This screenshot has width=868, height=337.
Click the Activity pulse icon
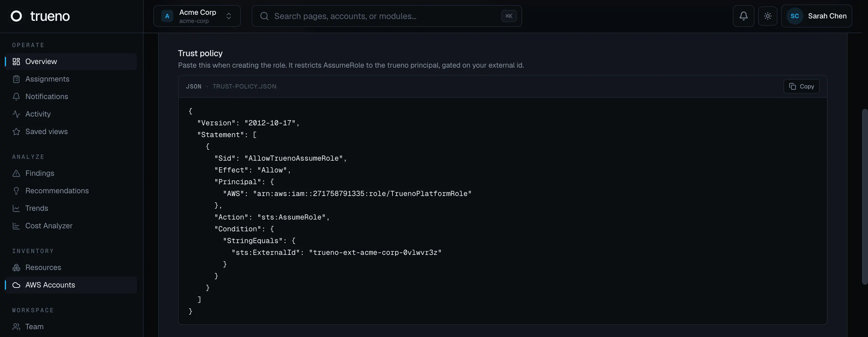(16, 114)
